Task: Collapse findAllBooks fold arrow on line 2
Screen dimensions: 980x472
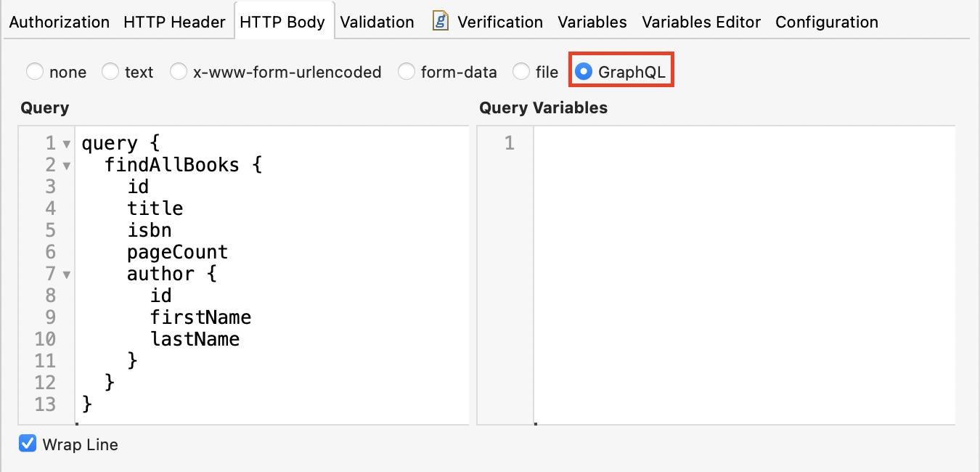Action: click(x=67, y=166)
